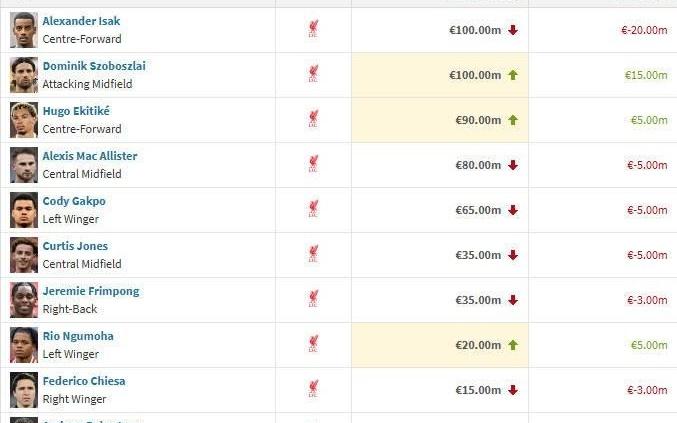Image resolution: width=677 pixels, height=423 pixels.
Task: Click Curtis Jones's €35.00m market value
Action: (x=477, y=255)
